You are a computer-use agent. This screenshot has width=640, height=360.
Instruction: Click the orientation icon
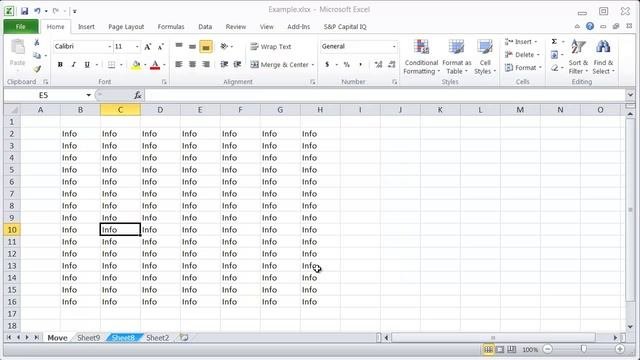(x=224, y=47)
